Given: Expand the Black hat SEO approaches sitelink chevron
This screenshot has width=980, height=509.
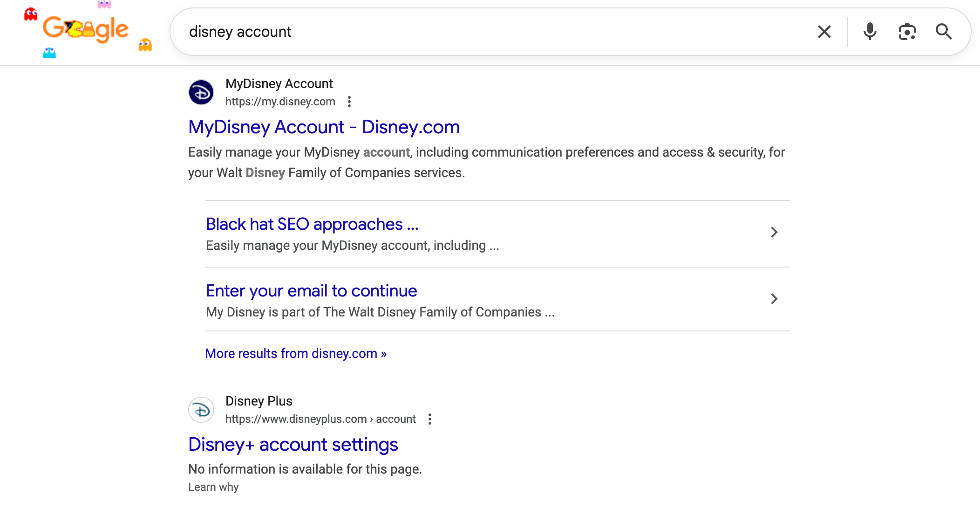Looking at the screenshot, I should tap(774, 232).
